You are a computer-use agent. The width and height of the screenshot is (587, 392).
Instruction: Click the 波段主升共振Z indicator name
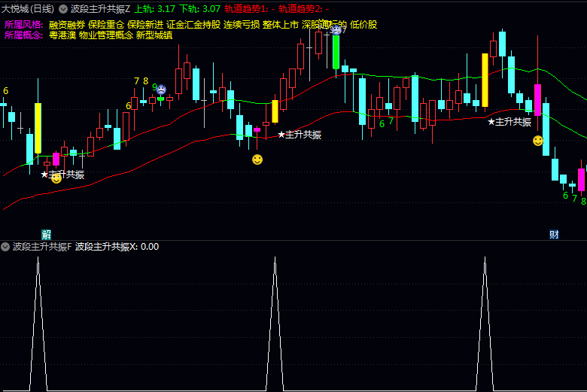pyautogui.click(x=100, y=9)
